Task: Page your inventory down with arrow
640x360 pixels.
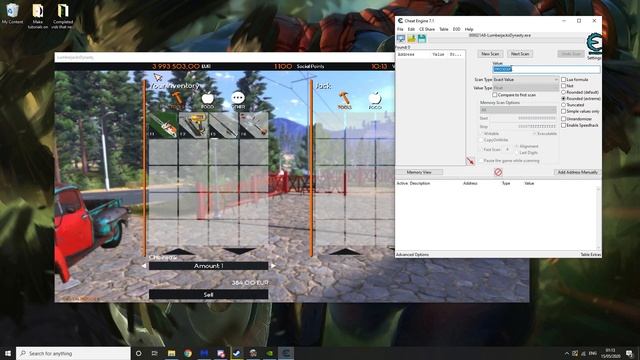Action: 239,251
